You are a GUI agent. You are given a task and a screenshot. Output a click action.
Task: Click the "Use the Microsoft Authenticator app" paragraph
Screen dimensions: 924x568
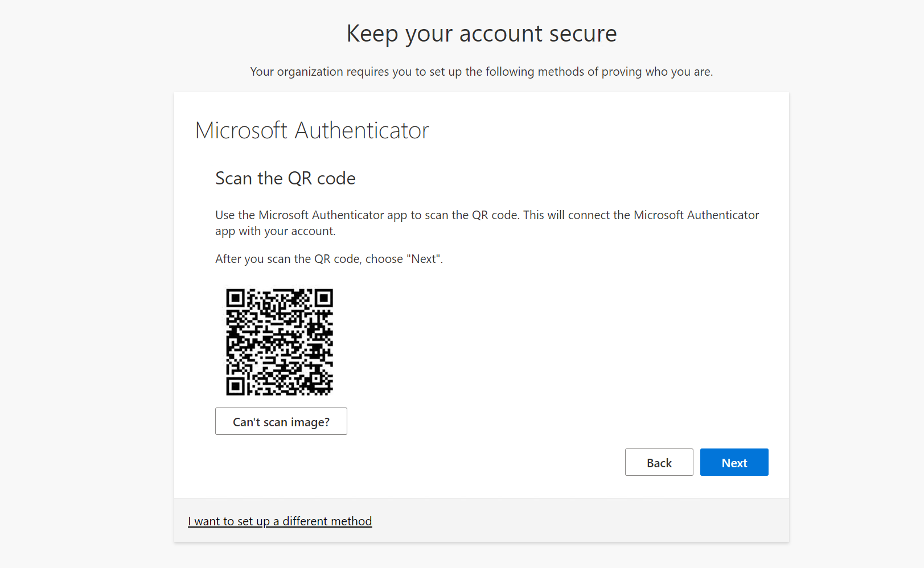point(487,223)
